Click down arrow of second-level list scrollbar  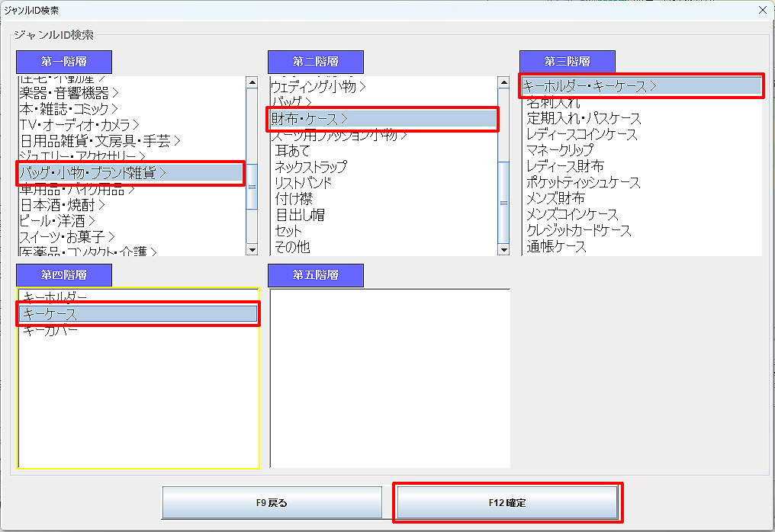pyautogui.click(x=503, y=249)
